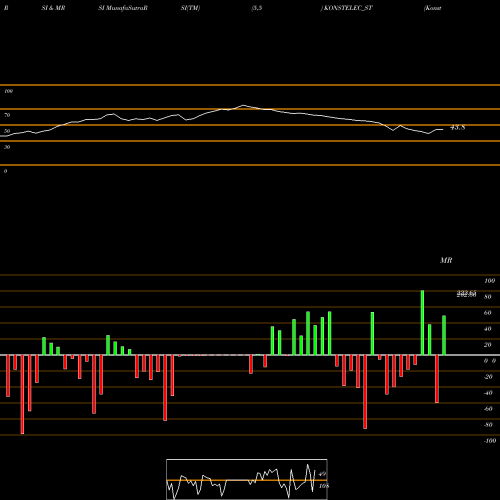
Task: Click the truncated '(Konst' text at top right
Action: coord(433,8)
